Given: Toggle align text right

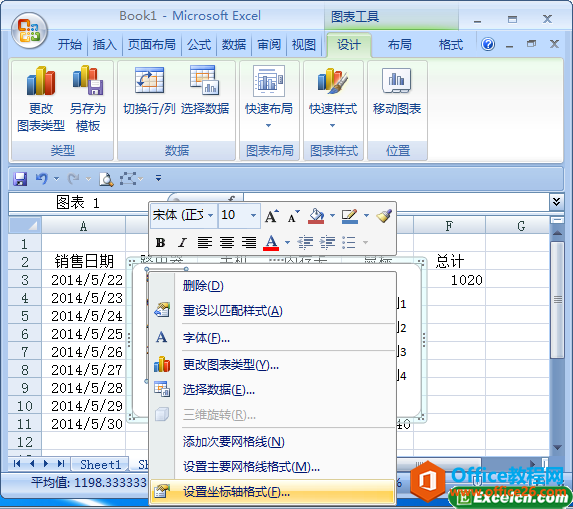Looking at the screenshot, I should coord(248,242).
